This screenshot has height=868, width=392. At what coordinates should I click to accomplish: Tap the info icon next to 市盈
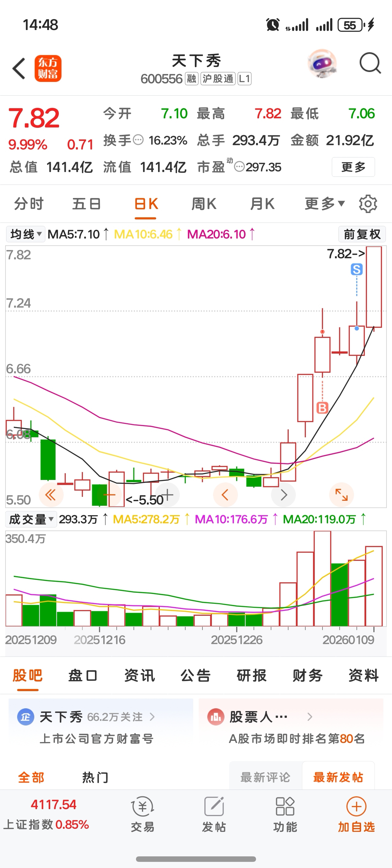[239, 167]
